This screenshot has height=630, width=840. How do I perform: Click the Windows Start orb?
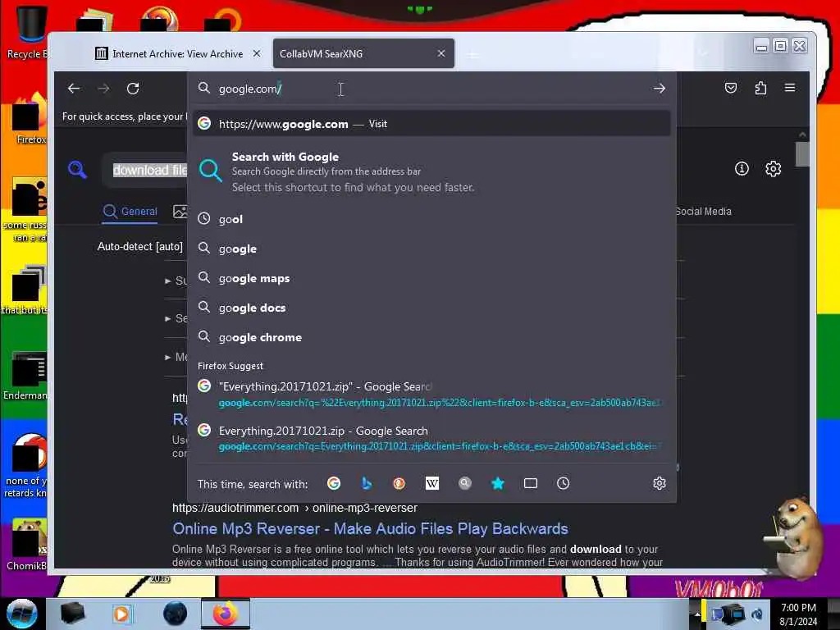click(21, 614)
